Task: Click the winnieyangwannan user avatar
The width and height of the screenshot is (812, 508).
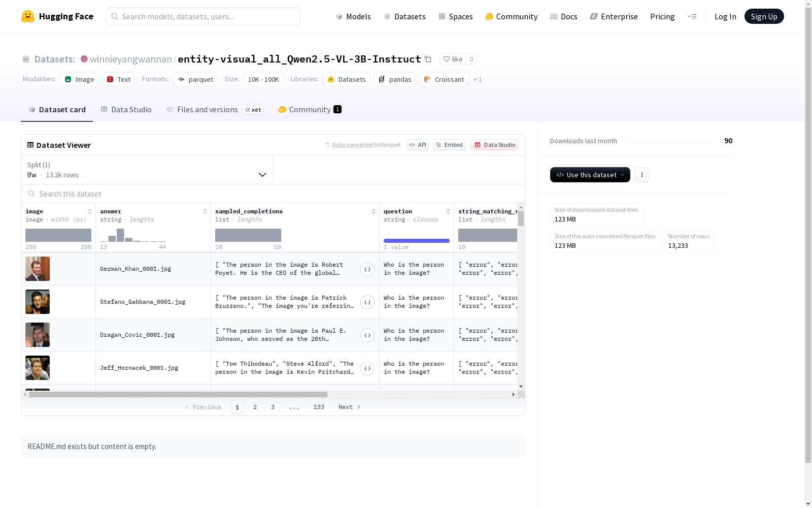Action: point(84,59)
